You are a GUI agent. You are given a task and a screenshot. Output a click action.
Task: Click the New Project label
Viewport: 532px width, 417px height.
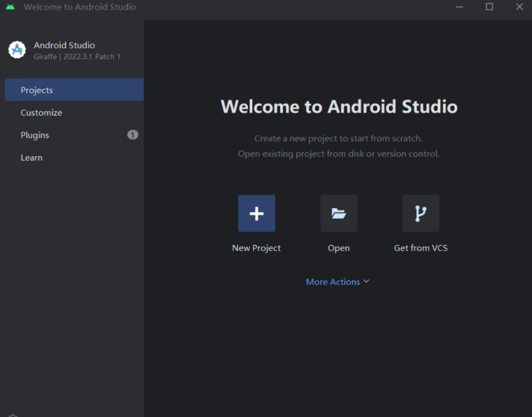pyautogui.click(x=256, y=248)
